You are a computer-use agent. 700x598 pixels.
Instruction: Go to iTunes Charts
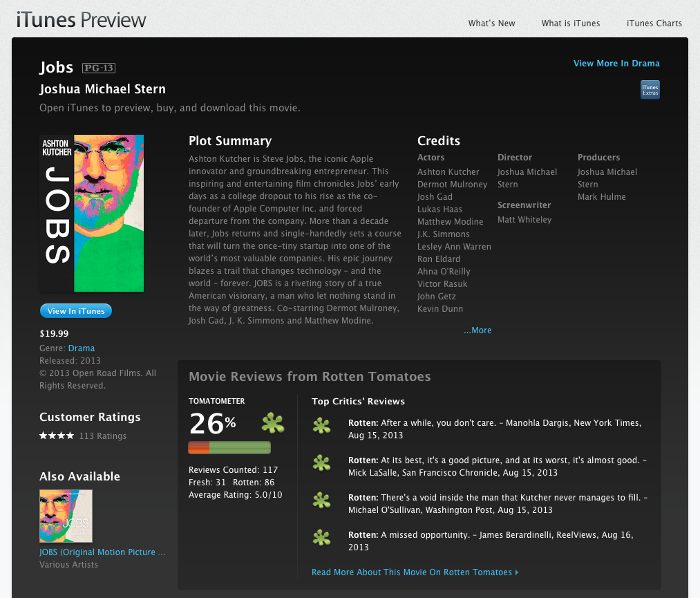(x=654, y=24)
